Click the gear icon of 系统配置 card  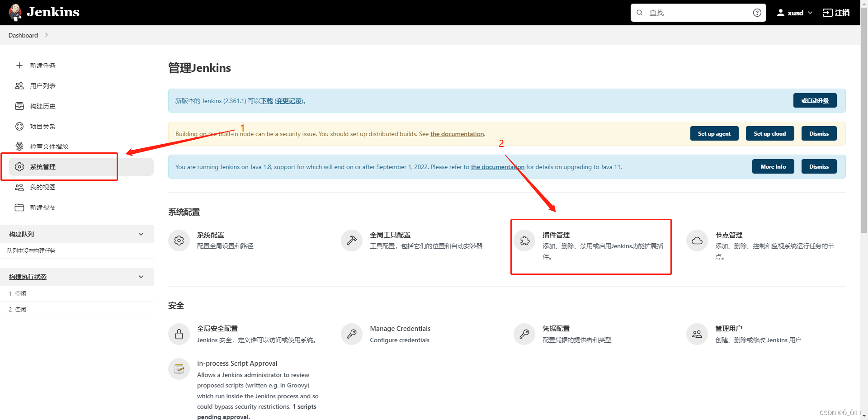pos(179,241)
